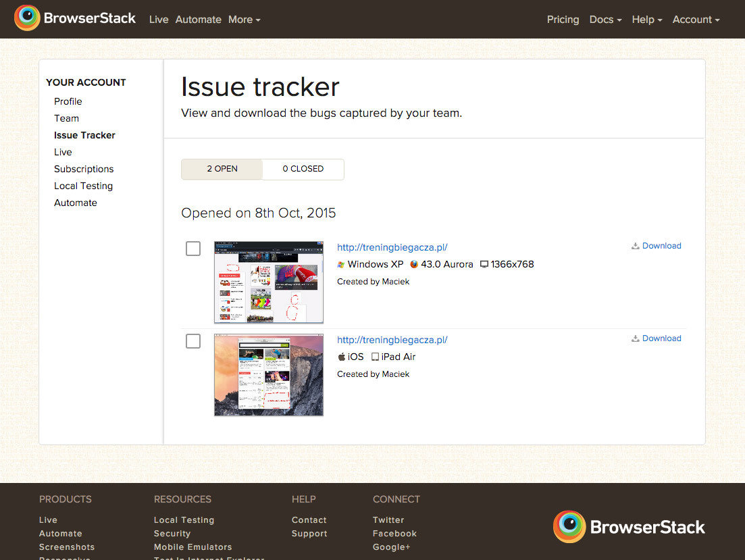Viewport: 745px width, 560px height.
Task: Open the footer Security link
Action: pyautogui.click(x=172, y=534)
